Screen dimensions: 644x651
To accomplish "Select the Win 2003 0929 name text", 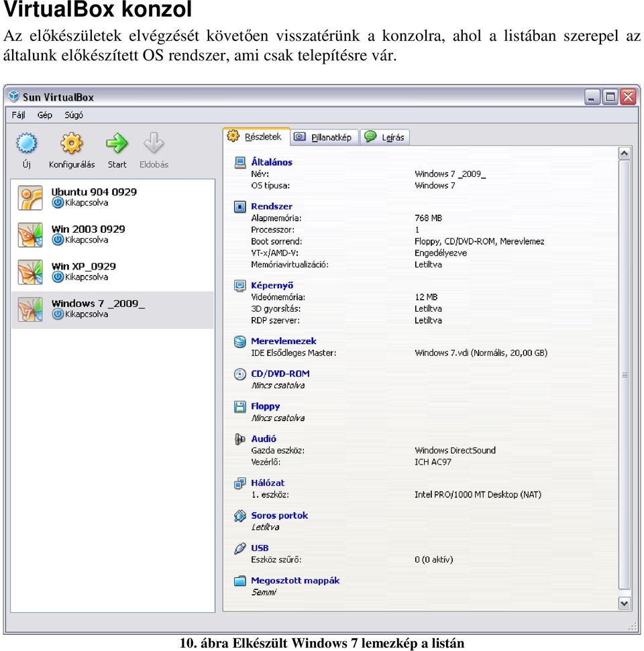I will (88, 229).
